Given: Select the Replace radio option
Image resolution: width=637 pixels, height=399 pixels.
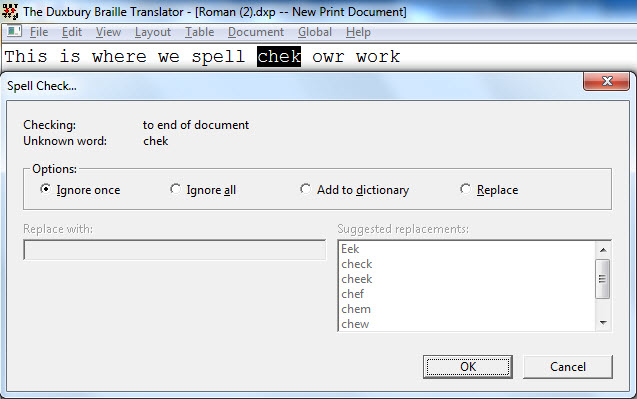Looking at the screenshot, I should (x=489, y=190).
